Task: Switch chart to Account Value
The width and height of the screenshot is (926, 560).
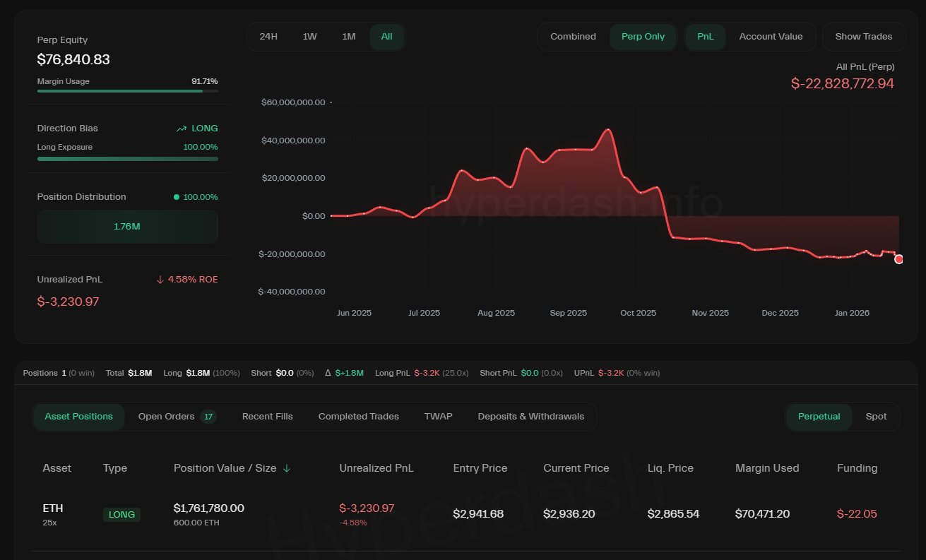Action: coord(771,37)
